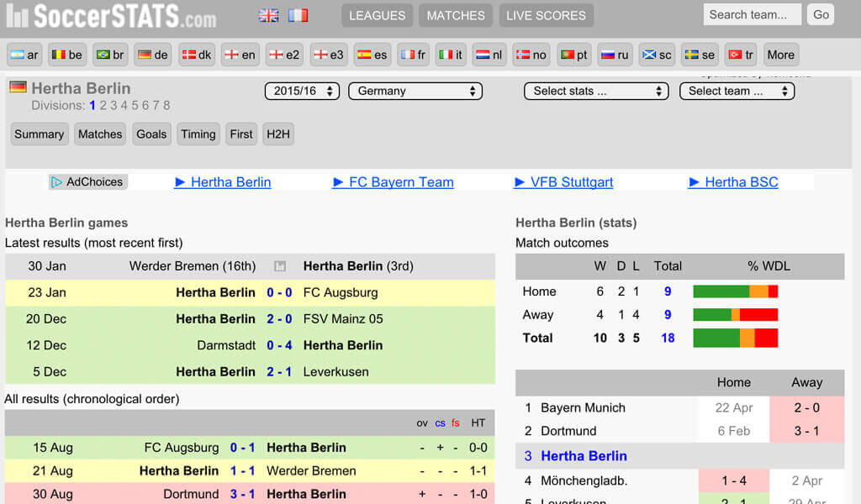Click the German flag beside Hertha Berlin
Viewport: 861px width, 504px height.
click(x=18, y=87)
